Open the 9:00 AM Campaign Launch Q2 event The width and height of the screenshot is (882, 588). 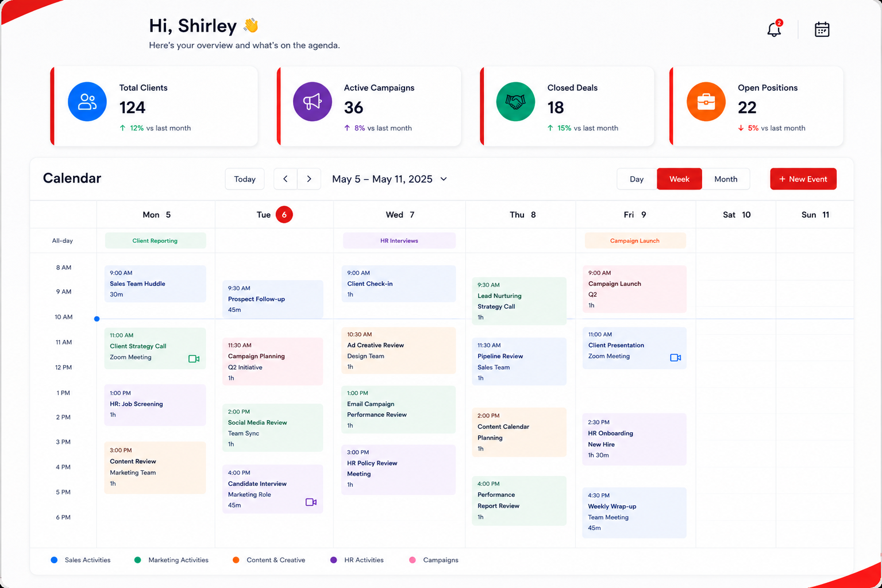(x=635, y=289)
